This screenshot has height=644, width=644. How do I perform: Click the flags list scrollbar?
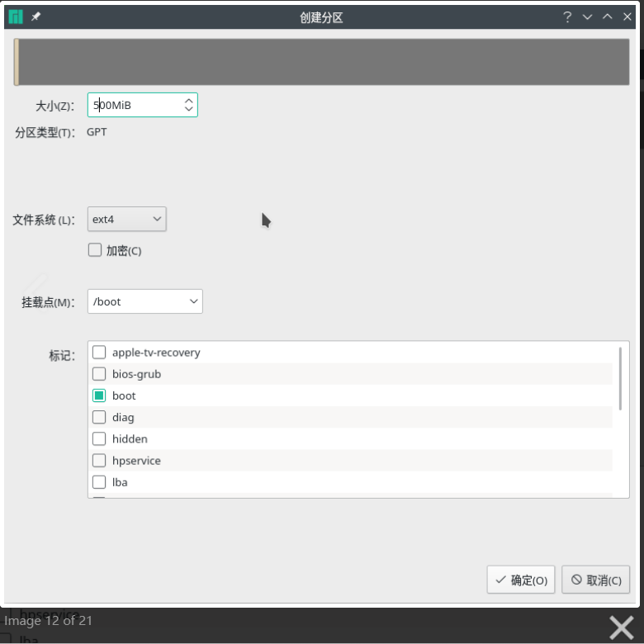tap(620, 378)
